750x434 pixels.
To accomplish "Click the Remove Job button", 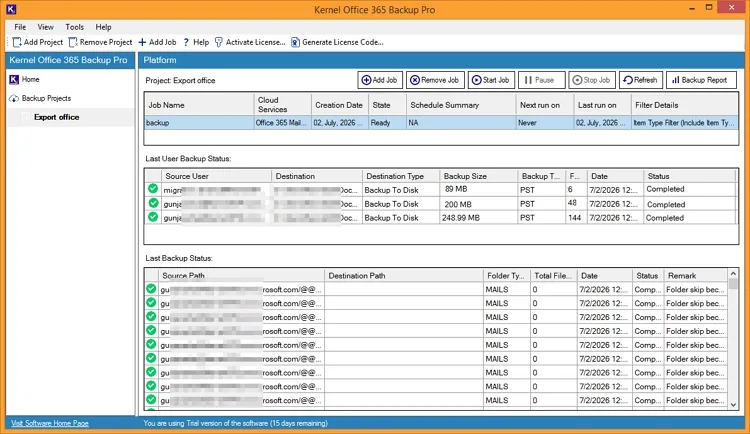I will [435, 80].
